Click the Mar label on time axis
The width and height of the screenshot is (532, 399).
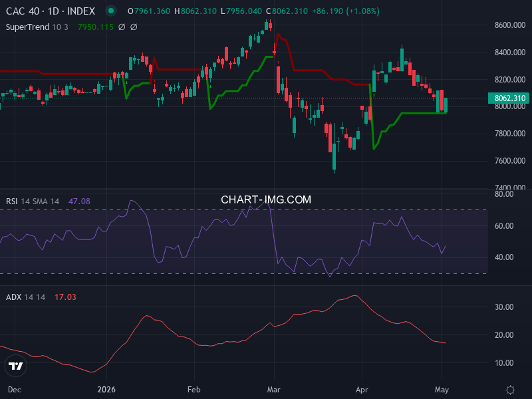274,390
